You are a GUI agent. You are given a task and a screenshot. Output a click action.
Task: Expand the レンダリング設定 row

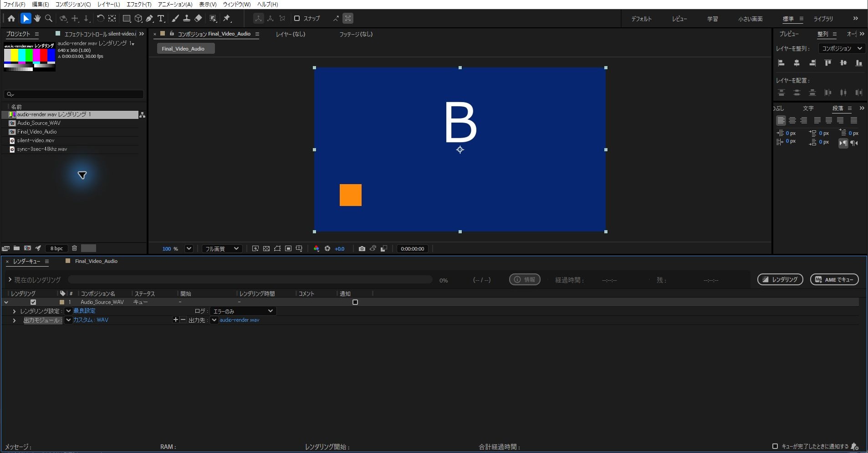point(14,311)
